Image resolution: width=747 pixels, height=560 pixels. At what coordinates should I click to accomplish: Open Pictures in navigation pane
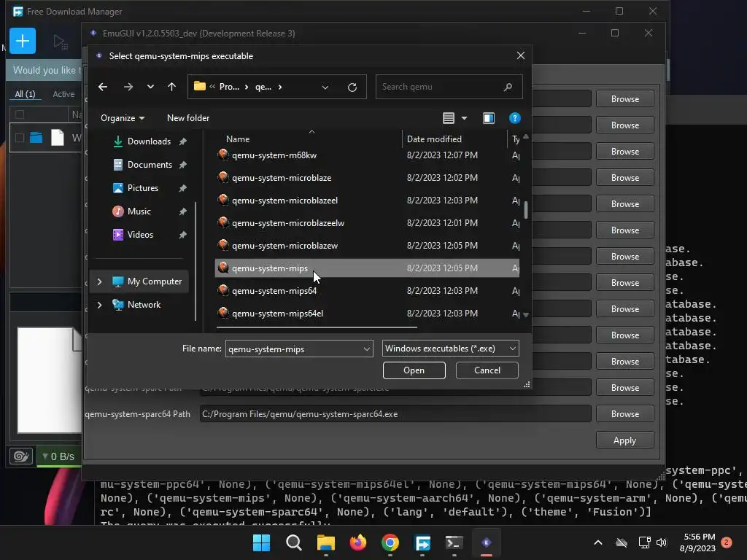143,188
